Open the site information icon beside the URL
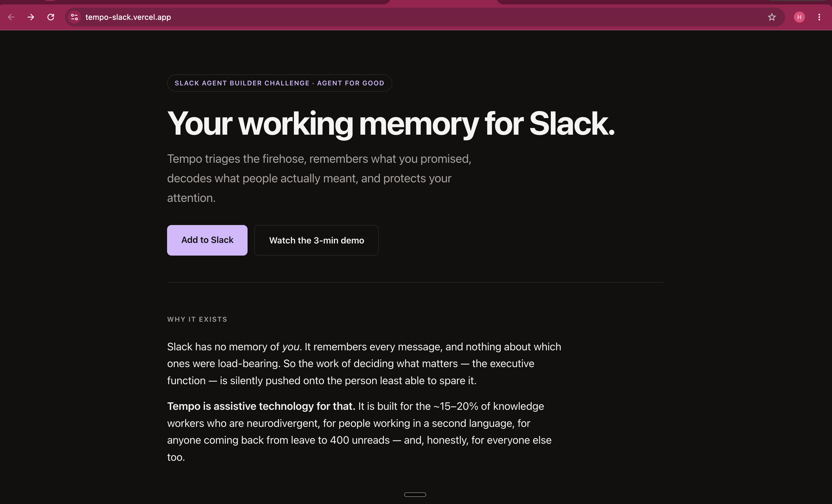832x504 pixels. click(x=74, y=17)
